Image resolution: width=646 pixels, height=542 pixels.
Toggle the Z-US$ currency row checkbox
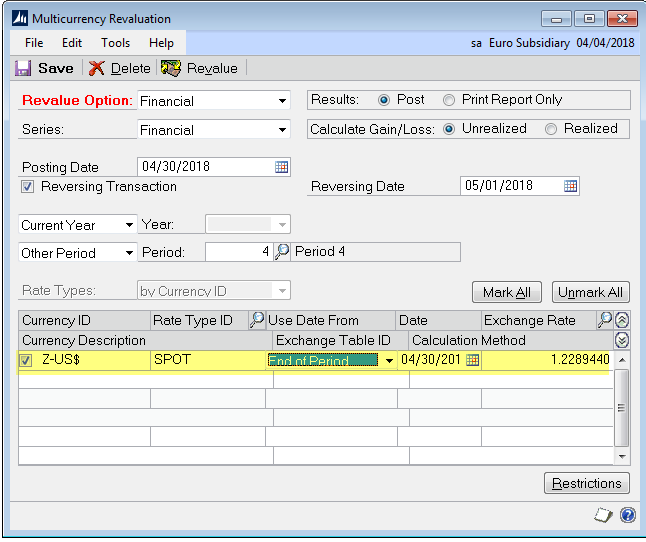27,360
